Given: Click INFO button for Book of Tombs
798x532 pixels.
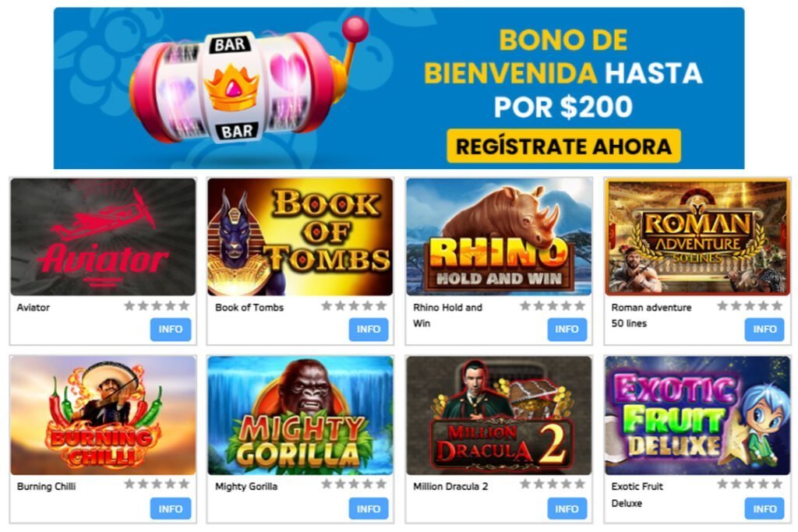Looking at the screenshot, I should pos(369,329).
